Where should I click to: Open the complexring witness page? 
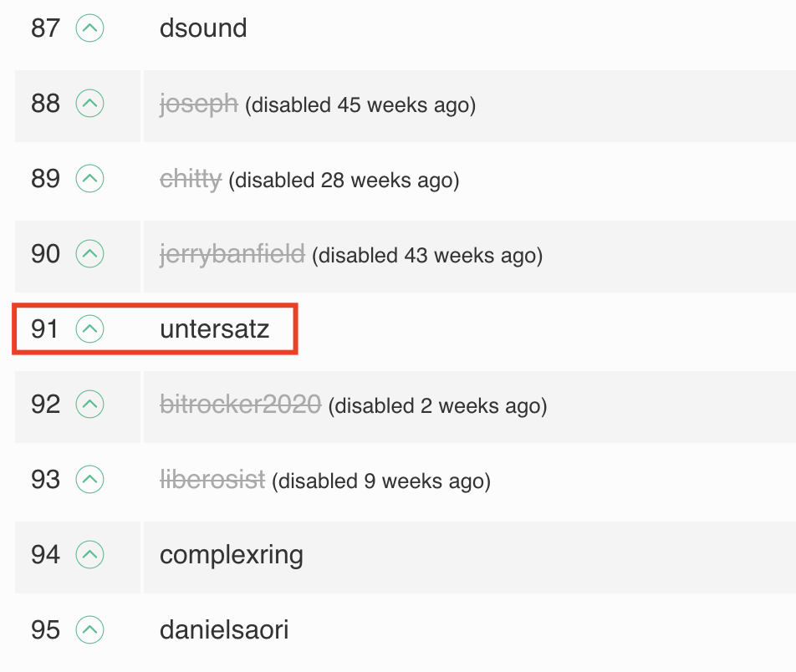point(232,555)
